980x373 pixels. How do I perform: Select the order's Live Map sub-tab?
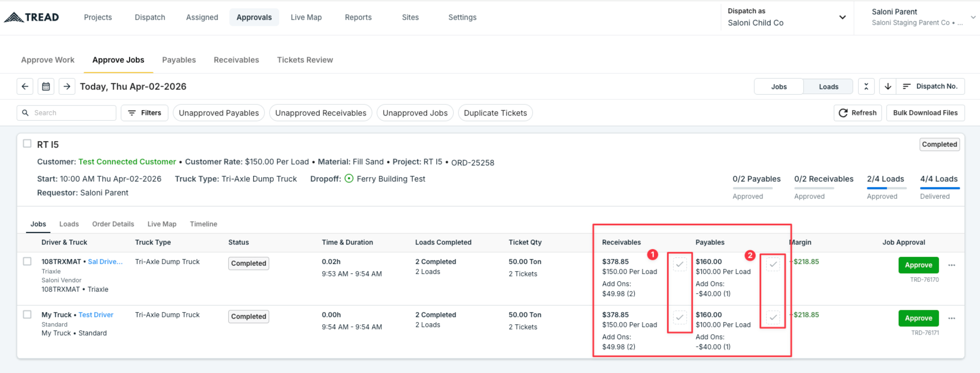click(162, 224)
